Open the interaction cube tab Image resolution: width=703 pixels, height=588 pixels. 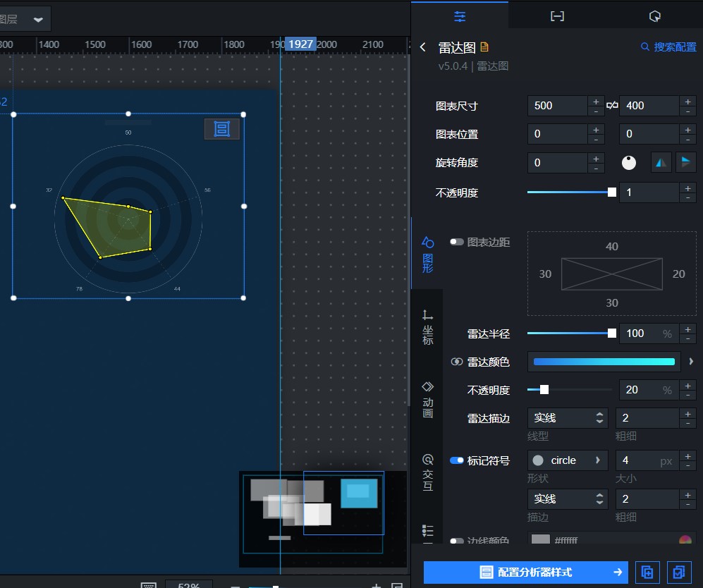pos(654,17)
